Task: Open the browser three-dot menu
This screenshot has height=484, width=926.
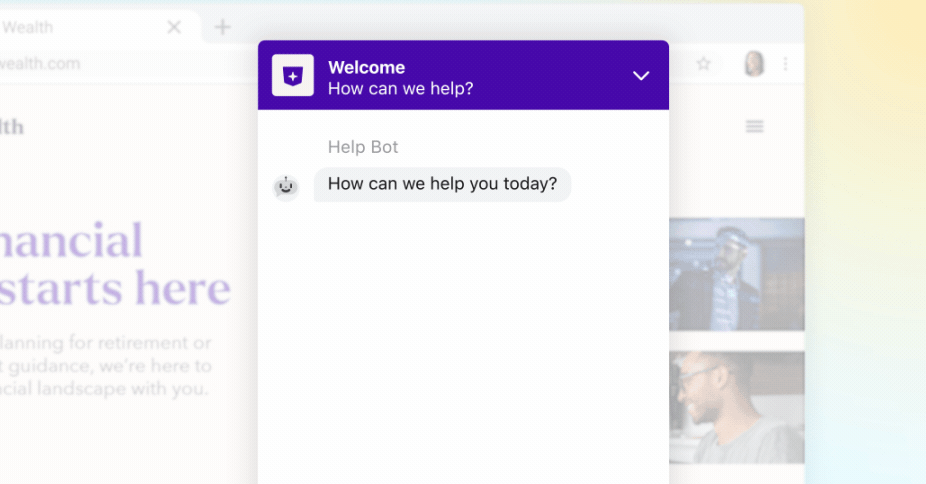Action: [785, 64]
